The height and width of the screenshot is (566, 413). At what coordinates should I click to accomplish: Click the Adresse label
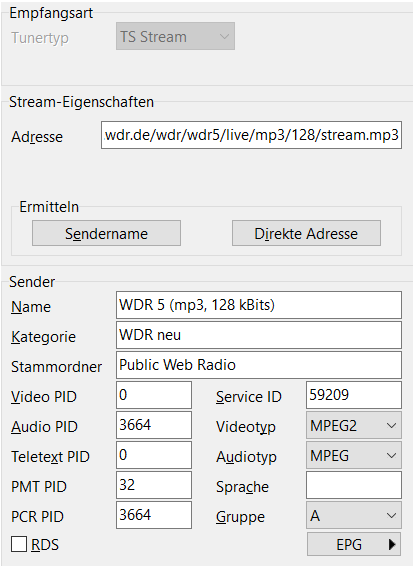point(37,137)
